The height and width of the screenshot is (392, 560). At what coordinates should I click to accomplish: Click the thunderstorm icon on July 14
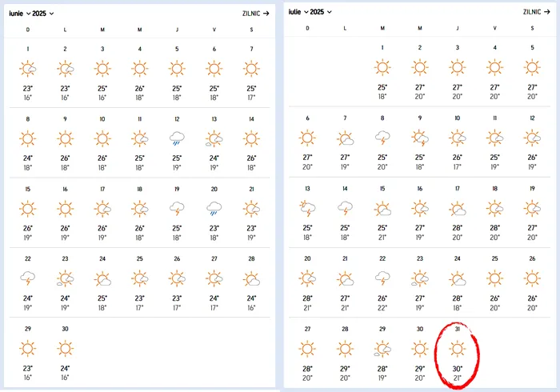(x=345, y=209)
